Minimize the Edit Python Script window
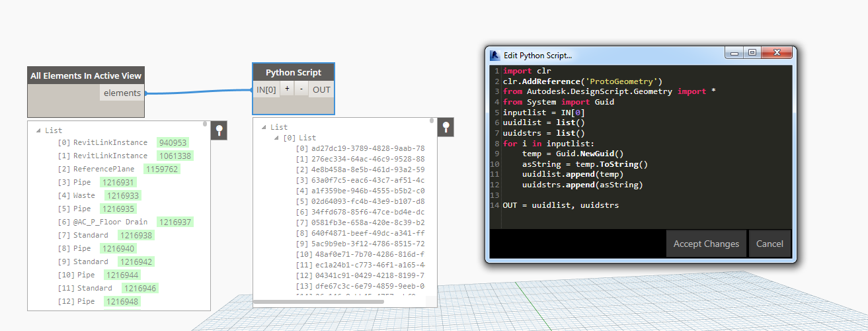868x331 pixels. pos(734,52)
